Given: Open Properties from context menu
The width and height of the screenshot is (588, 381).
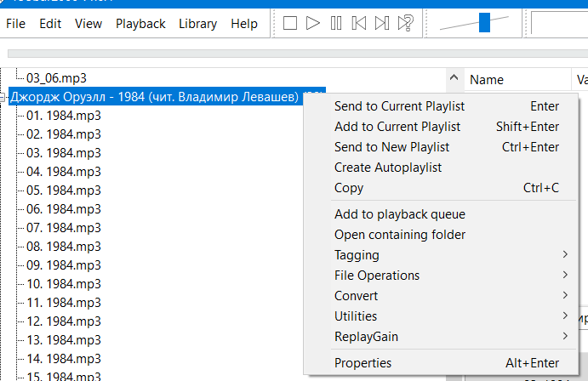Looking at the screenshot, I should (x=363, y=363).
